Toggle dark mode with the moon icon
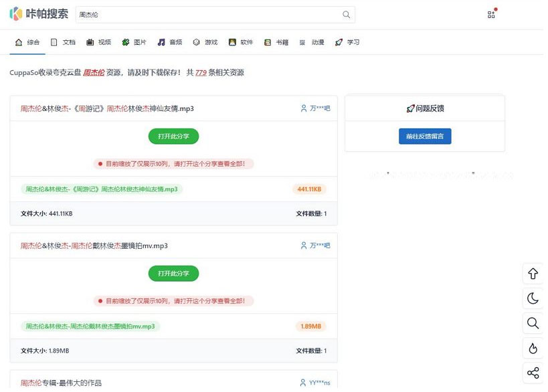This screenshot has width=548, height=392. [x=533, y=298]
